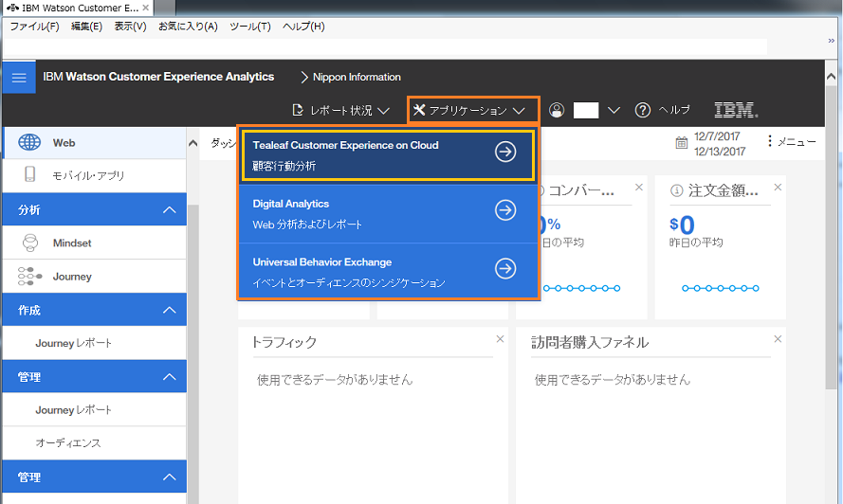Click the help question mark icon
The height and width of the screenshot is (504, 843).
pyautogui.click(x=643, y=110)
